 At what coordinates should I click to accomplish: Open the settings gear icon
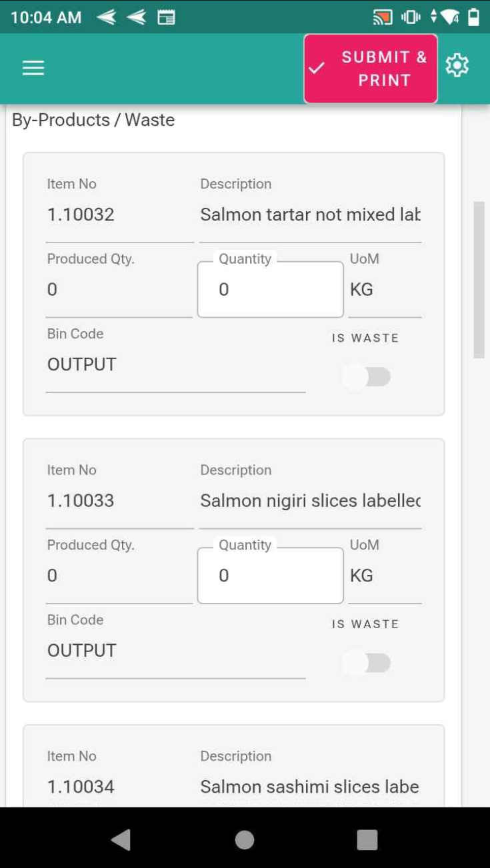pos(457,65)
